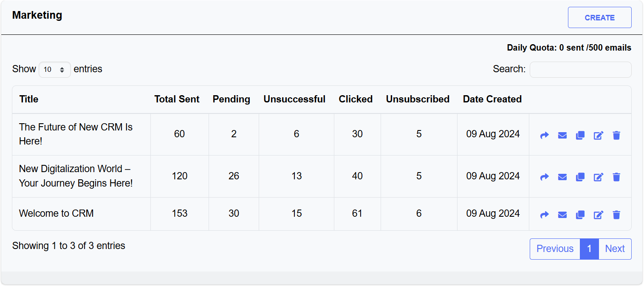Duplicate the New Digitalization World campaign
Viewport: 644px width, 286px height.
(580, 177)
